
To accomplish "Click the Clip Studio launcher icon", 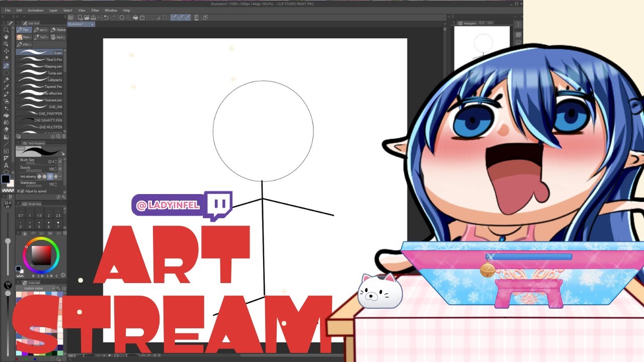I will point(70,18).
